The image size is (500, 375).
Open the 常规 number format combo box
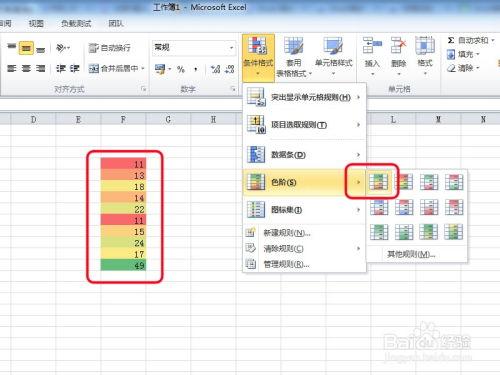click(194, 48)
